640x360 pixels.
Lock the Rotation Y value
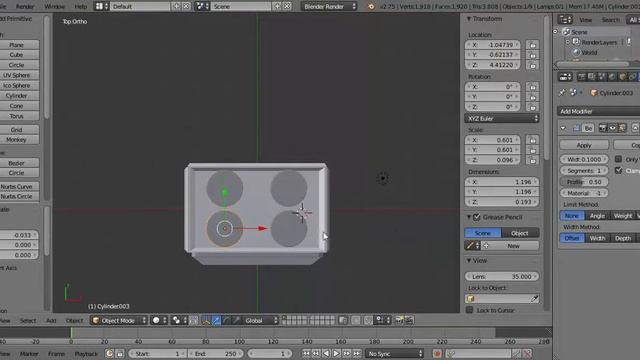coord(532,97)
